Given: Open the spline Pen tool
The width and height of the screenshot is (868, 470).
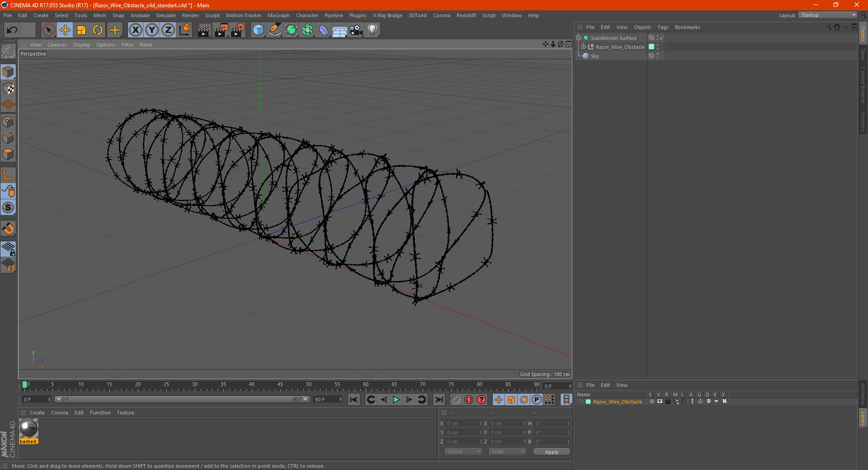Looking at the screenshot, I should click(x=275, y=30).
